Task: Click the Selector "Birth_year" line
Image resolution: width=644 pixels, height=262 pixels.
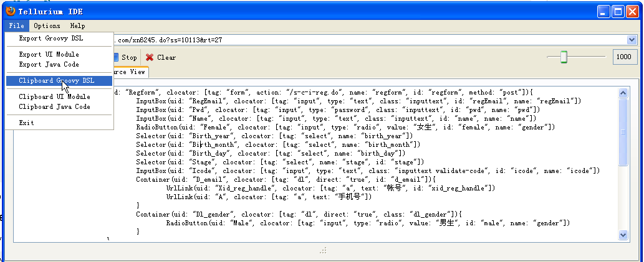Action: (274, 136)
